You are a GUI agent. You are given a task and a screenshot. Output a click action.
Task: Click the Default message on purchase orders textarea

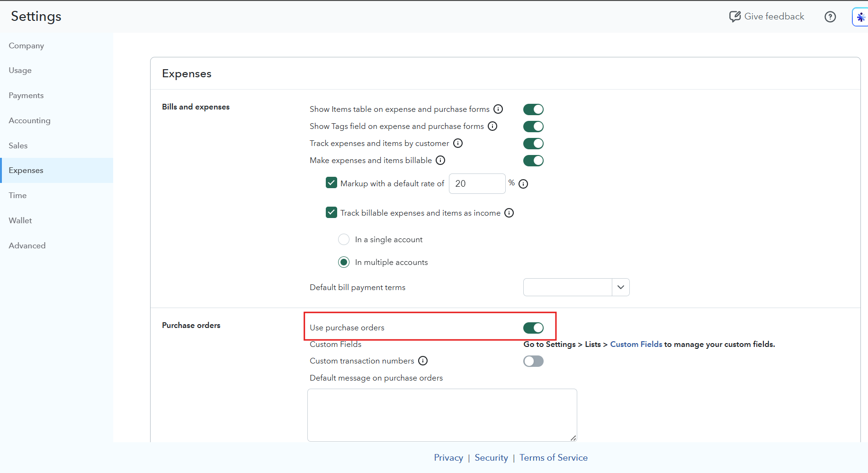click(442, 415)
